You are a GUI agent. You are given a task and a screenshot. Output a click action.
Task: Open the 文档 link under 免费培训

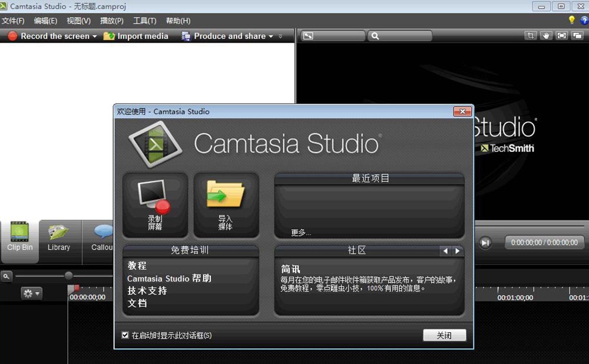(x=137, y=303)
